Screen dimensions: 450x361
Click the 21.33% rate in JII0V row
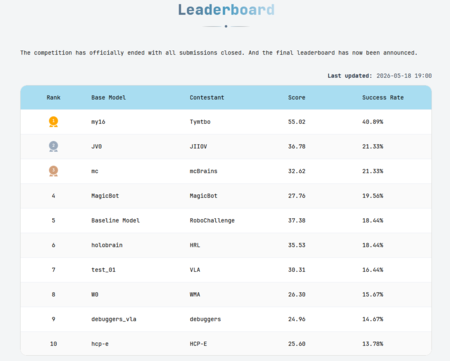click(373, 147)
